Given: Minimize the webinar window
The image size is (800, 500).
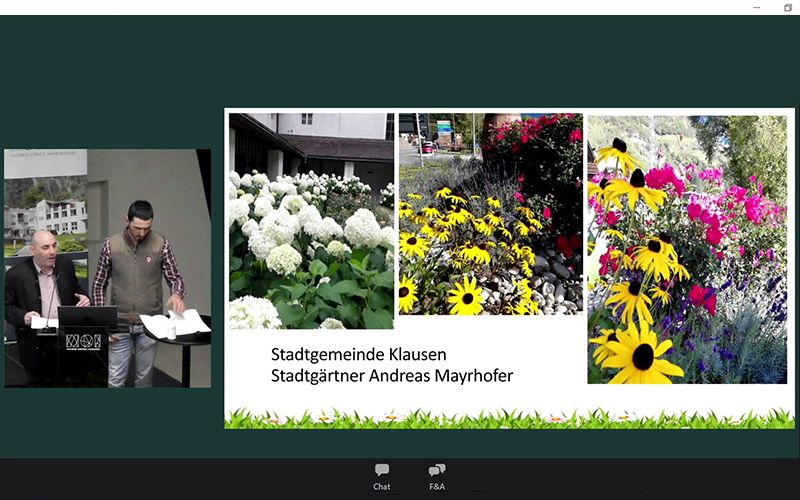Looking at the screenshot, I should [x=755, y=7].
